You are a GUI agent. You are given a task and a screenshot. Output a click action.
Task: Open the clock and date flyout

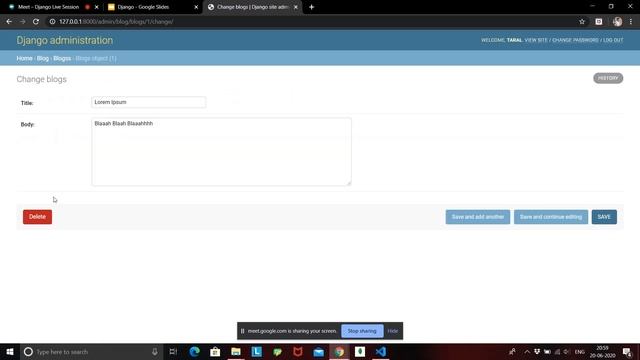point(602,352)
